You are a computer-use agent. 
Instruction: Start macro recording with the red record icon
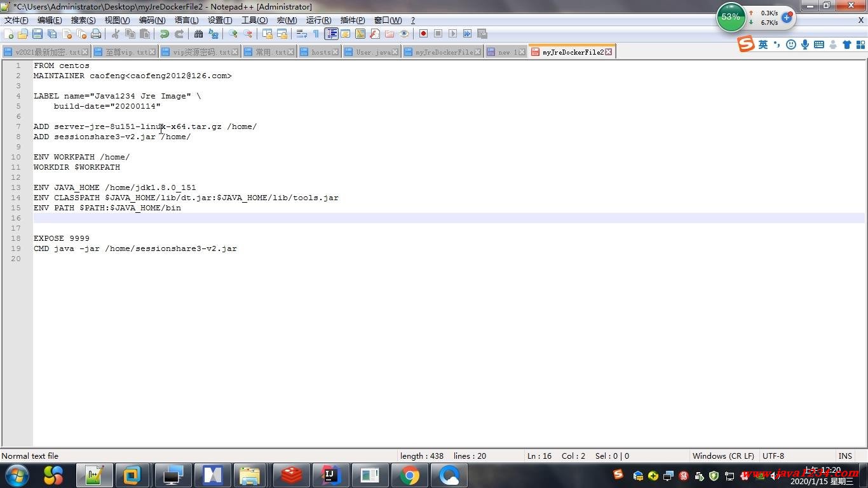click(423, 34)
